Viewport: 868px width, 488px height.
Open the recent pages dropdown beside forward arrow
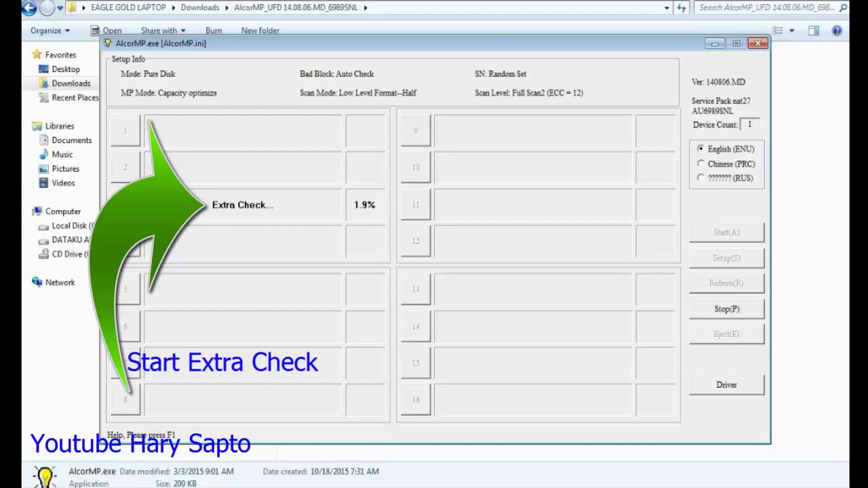click(x=60, y=8)
